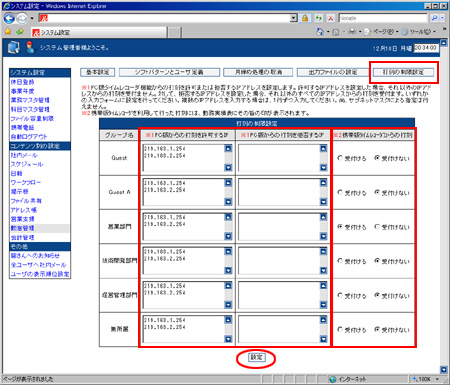Click the Print icon in command bar
450x385 pixels.
(x=352, y=32)
